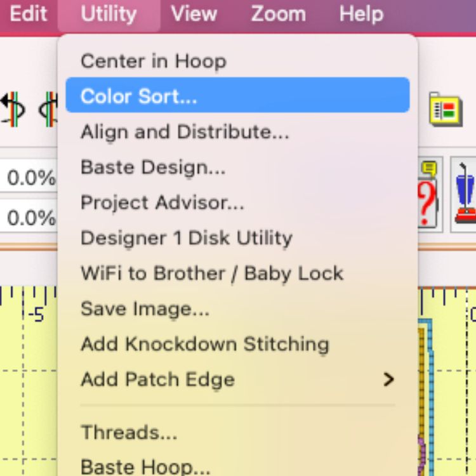476x476 pixels.
Task: Click the blue thread spool icon
Action: click(x=465, y=194)
